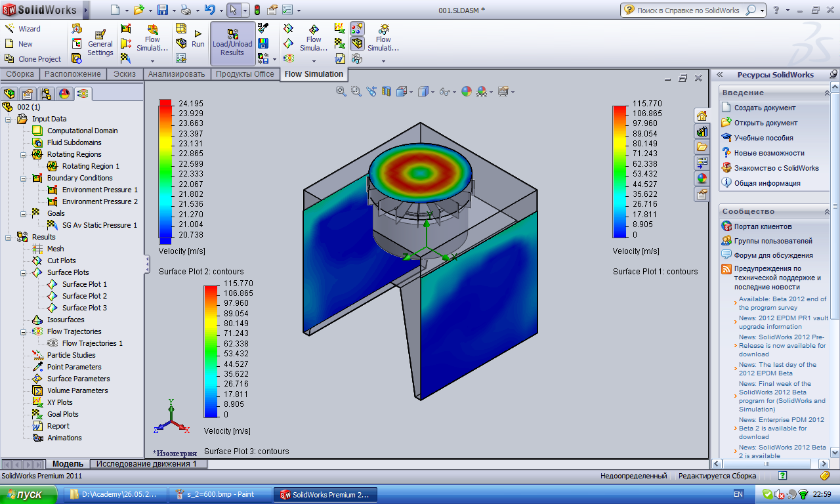Switch to the Анализировать tab
This screenshot has width=840, height=504.
[x=176, y=74]
